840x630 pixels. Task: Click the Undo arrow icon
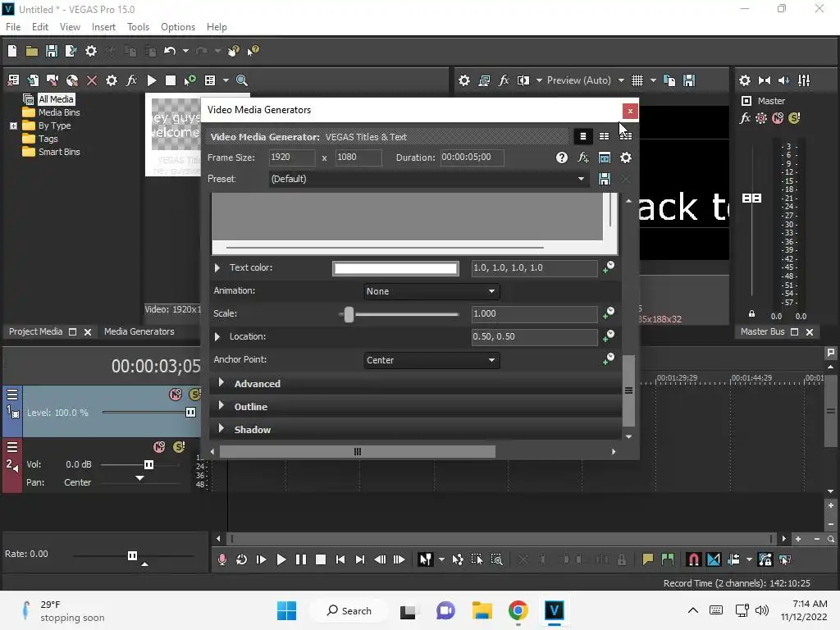pos(170,51)
